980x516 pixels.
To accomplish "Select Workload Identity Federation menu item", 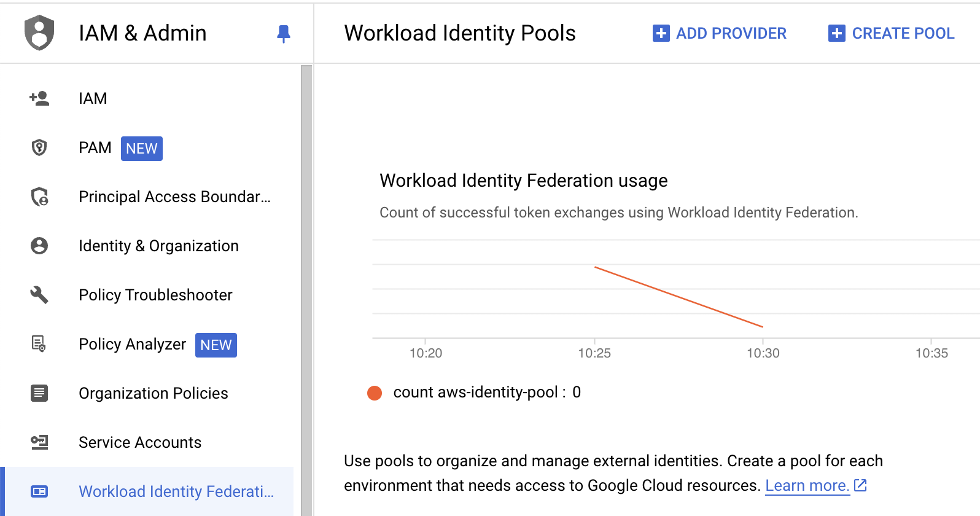I will tap(176, 491).
